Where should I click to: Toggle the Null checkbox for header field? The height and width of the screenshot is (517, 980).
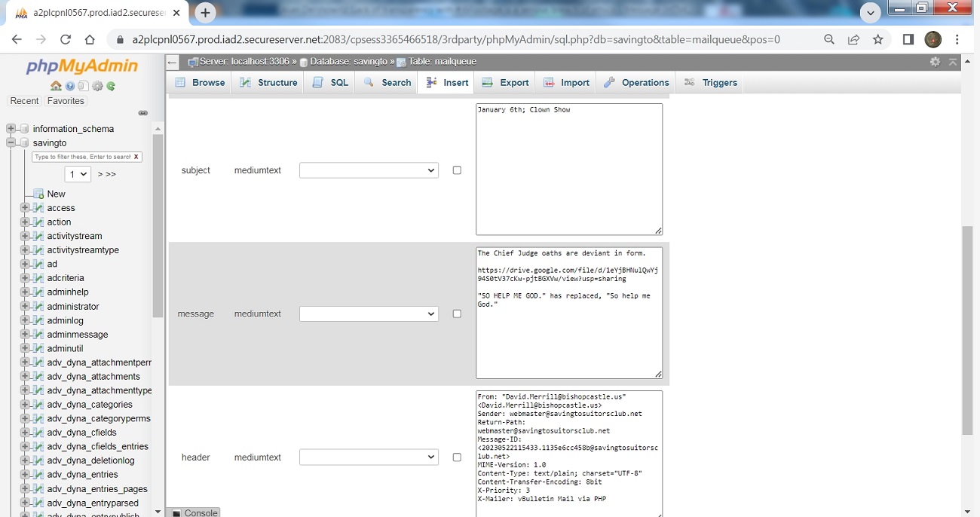click(457, 457)
